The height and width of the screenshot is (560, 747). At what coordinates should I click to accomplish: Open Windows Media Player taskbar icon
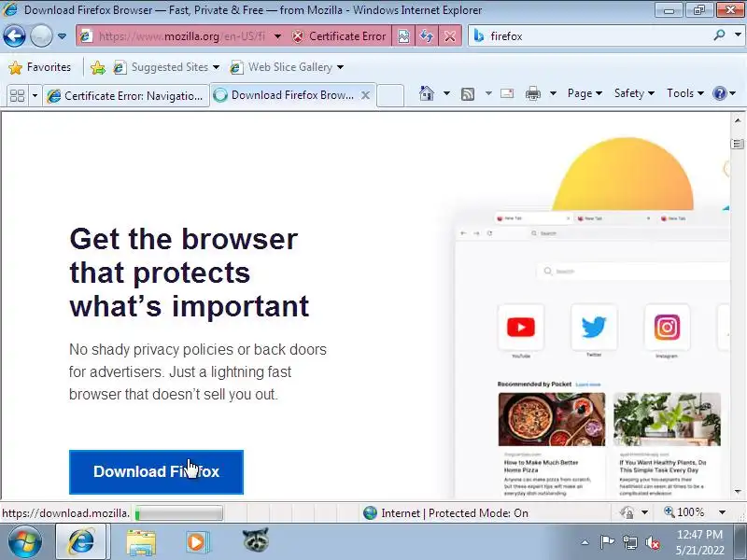point(197,542)
